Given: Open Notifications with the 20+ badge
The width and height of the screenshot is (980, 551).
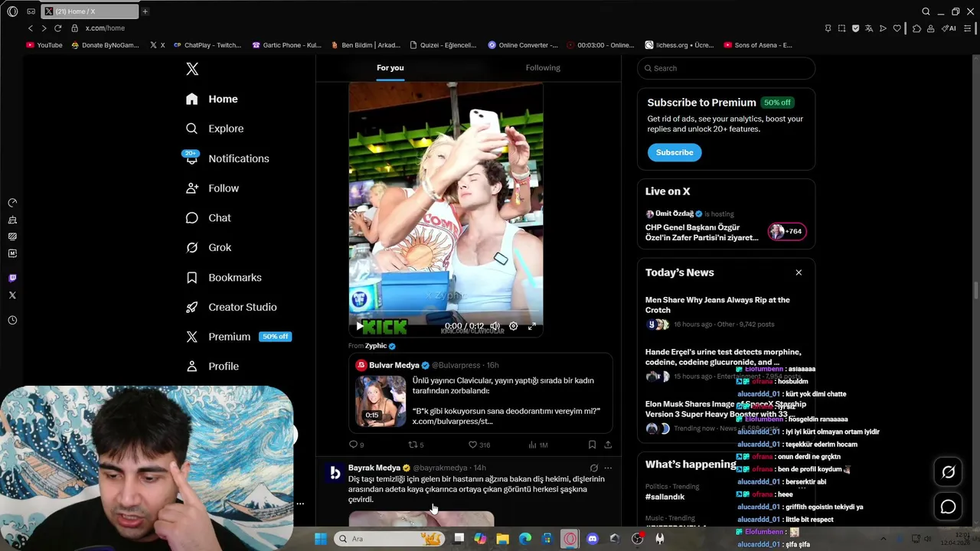Looking at the screenshot, I should [x=227, y=158].
